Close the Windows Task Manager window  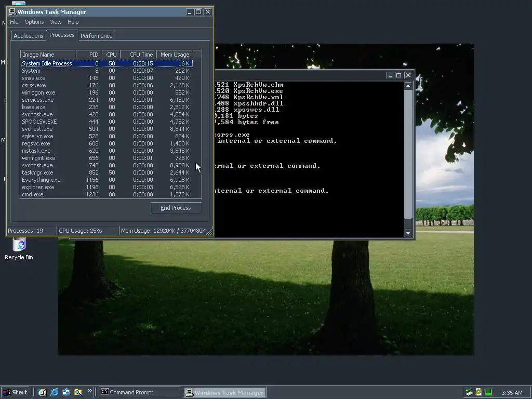coord(208,12)
